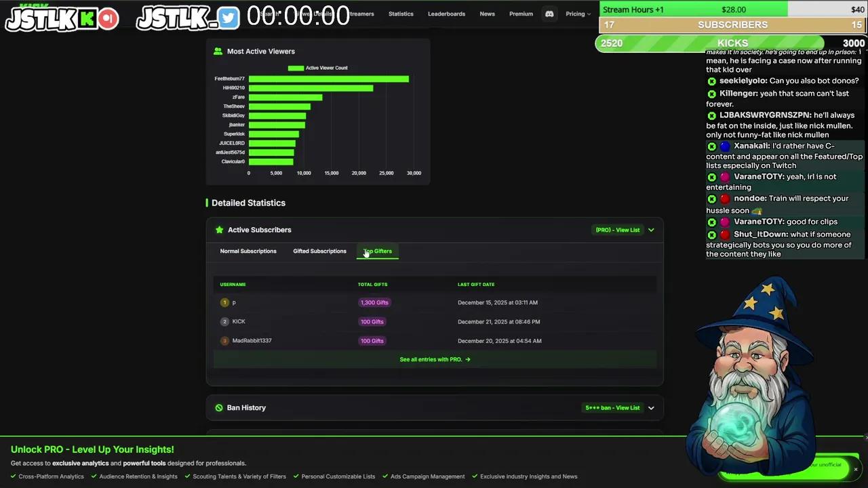This screenshot has width=868, height=488.
Task: Click the jbanker username label in chart
Action: pyautogui.click(x=237, y=125)
